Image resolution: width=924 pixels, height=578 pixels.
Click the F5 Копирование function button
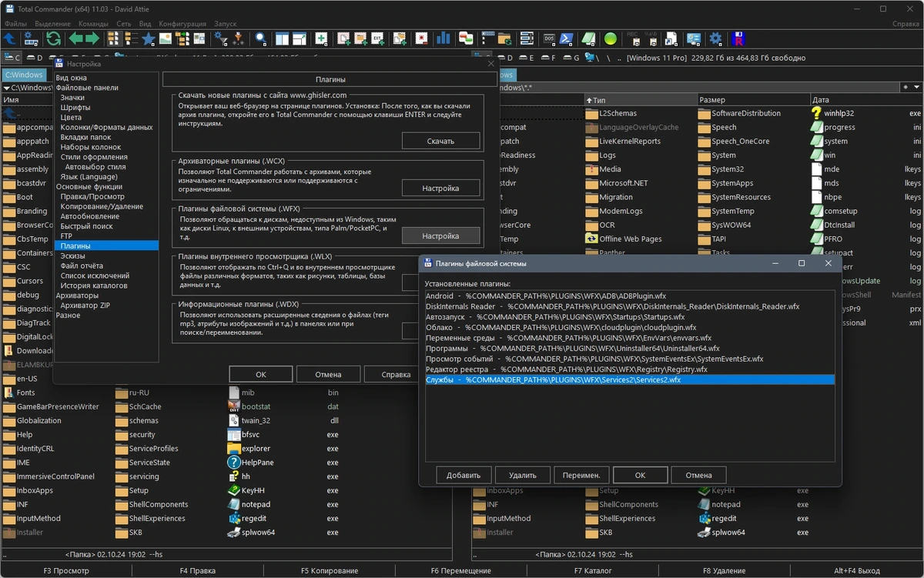point(330,570)
